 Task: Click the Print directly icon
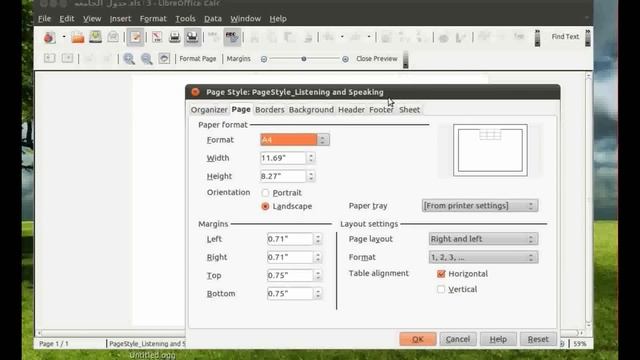(175, 37)
